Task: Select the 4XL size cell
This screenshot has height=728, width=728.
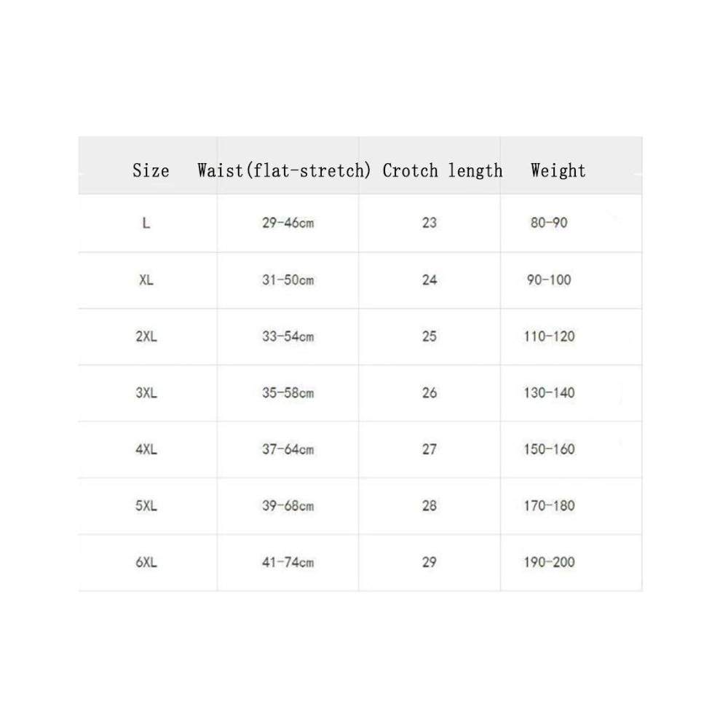Action: coord(146,449)
